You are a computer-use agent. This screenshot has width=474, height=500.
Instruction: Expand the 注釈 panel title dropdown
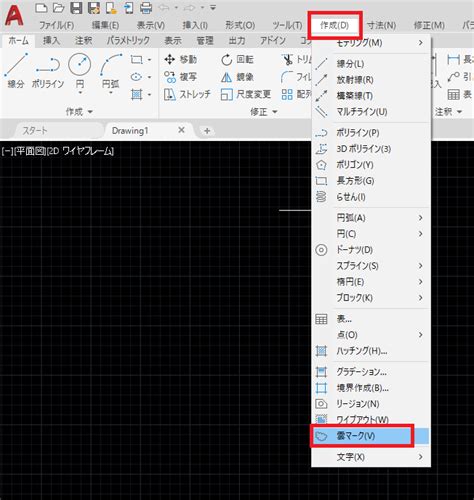tap(448, 112)
